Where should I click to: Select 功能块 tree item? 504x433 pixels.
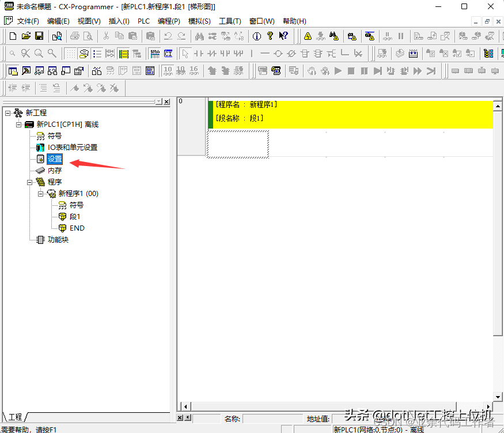(58, 240)
